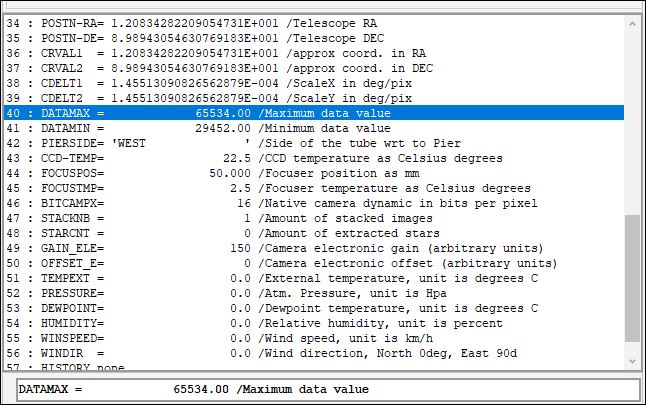Viewport: 646px width, 405px height.
Task: Select the STACKNB stacked images row
Action: click(200, 218)
